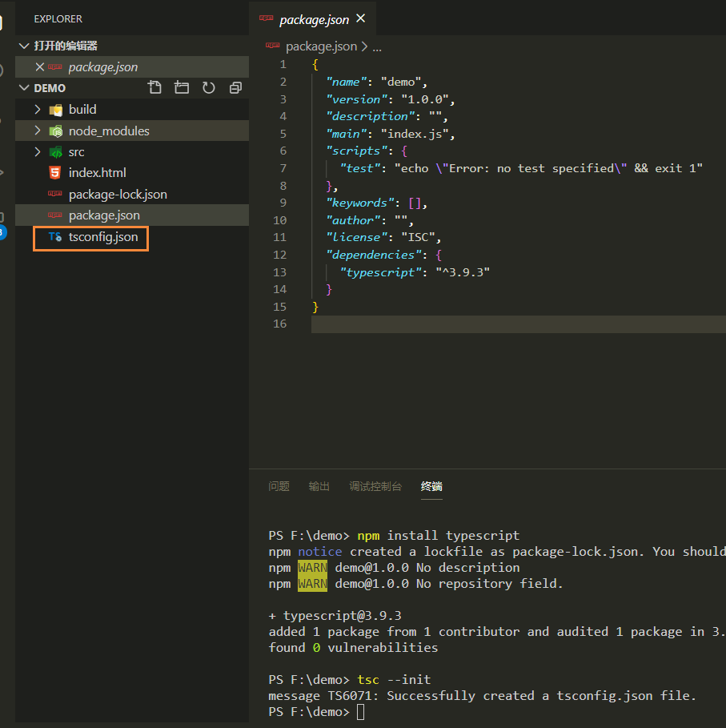Refresh the explorer with the refresh icon
This screenshot has width=726, height=728.
[x=209, y=88]
